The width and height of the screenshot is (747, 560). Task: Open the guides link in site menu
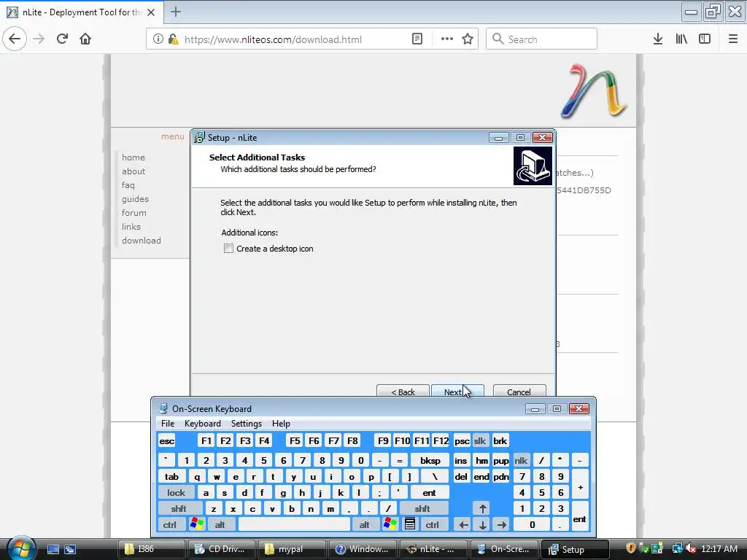(135, 198)
